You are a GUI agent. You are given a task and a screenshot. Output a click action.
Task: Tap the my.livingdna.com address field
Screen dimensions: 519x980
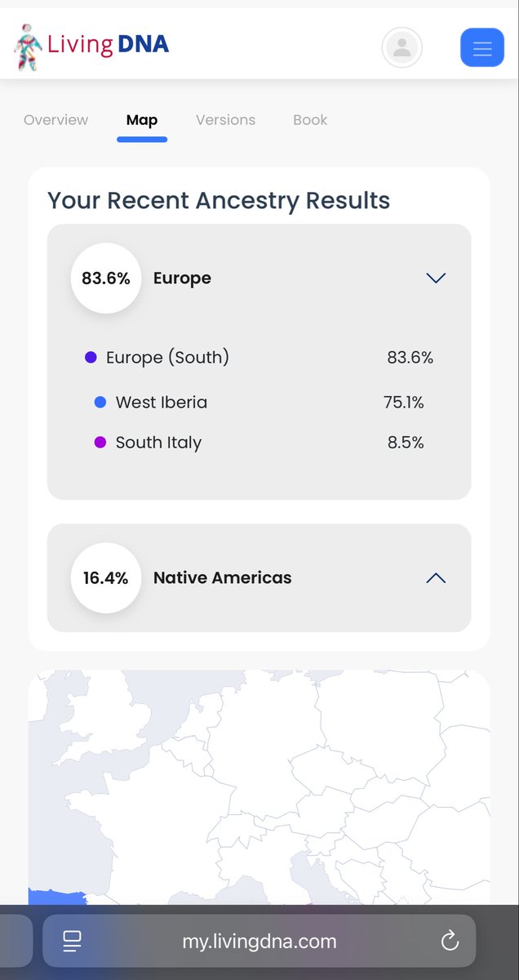click(259, 942)
